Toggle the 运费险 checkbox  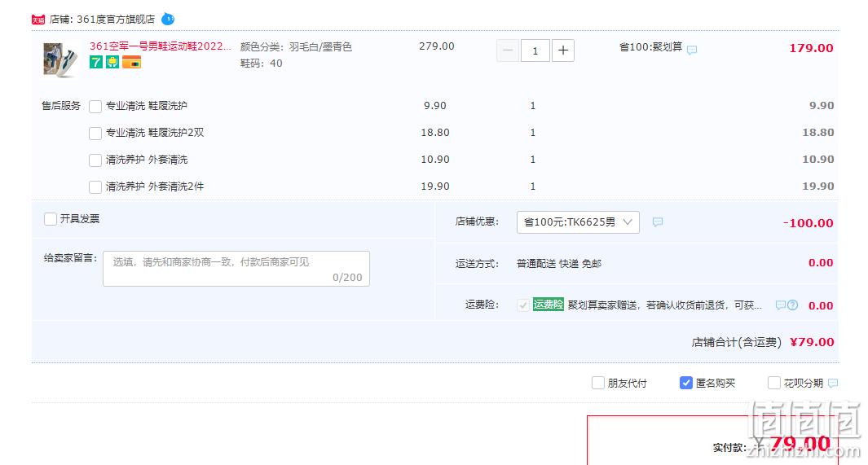522,305
